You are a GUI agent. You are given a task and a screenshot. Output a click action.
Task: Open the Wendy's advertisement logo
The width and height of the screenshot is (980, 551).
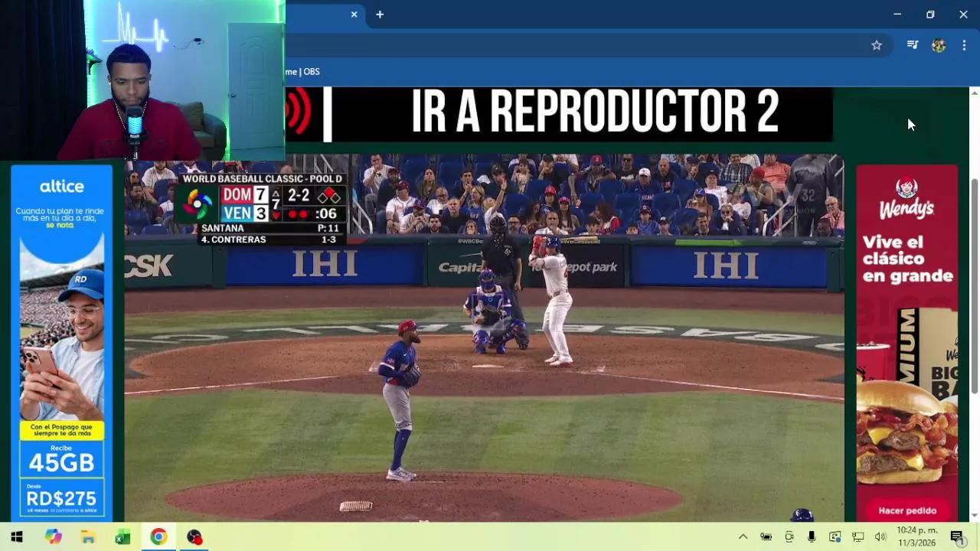906,198
